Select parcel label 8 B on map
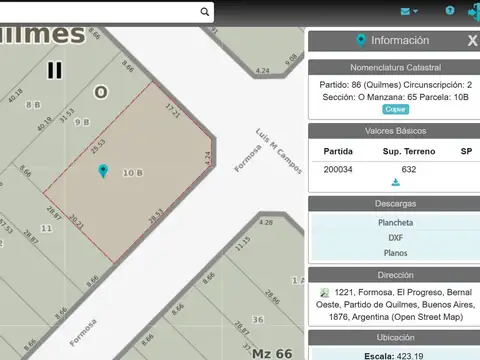 click(x=33, y=105)
